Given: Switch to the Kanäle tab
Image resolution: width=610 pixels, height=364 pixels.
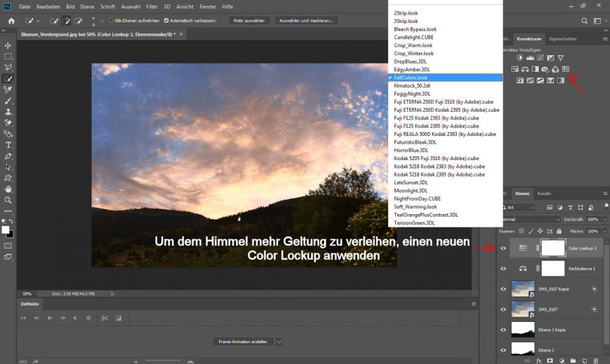Looking at the screenshot, I should pos(544,193).
